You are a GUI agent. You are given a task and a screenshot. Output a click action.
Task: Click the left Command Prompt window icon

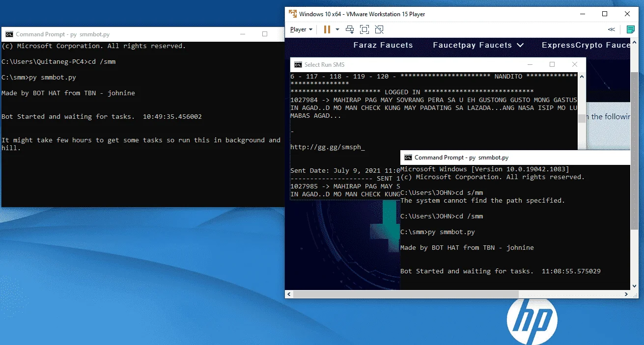9,34
